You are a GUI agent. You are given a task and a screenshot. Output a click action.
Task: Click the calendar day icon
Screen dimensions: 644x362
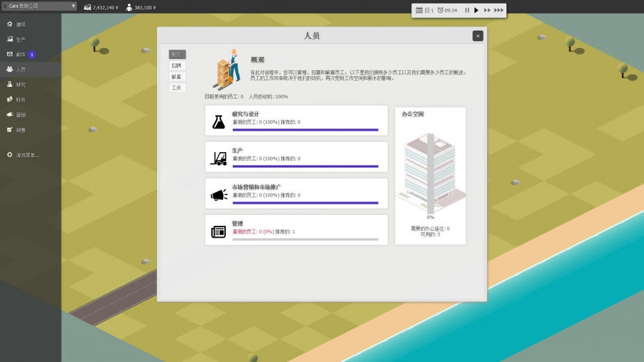tap(419, 10)
